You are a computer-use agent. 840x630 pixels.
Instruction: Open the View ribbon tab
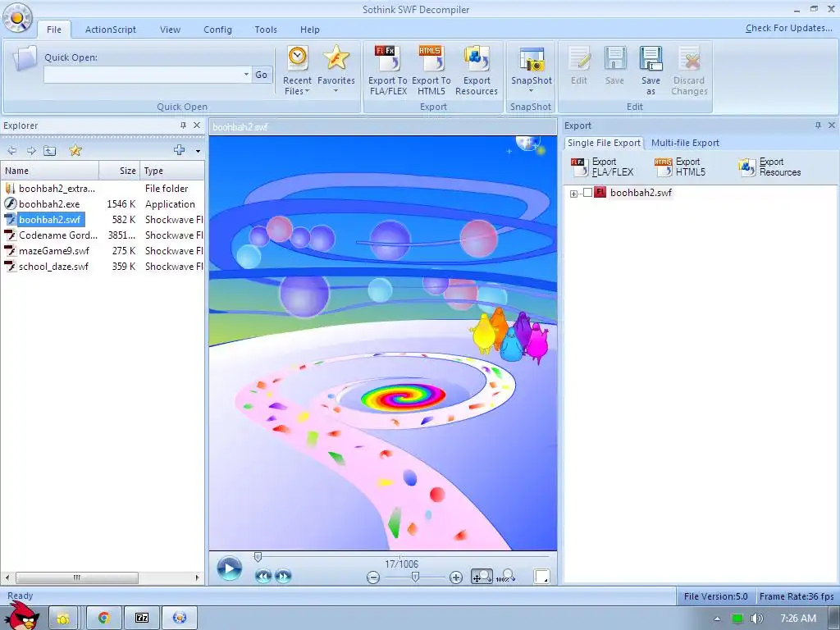click(x=170, y=30)
